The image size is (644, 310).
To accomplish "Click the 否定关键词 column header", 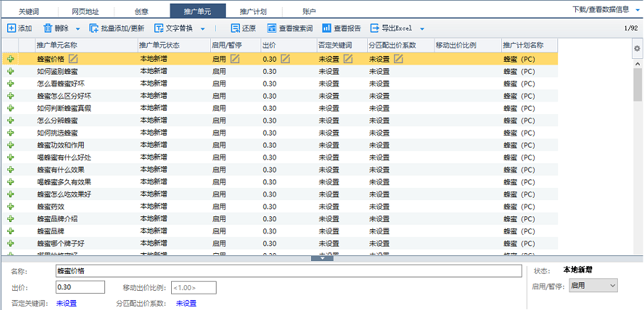I will (x=342, y=45).
